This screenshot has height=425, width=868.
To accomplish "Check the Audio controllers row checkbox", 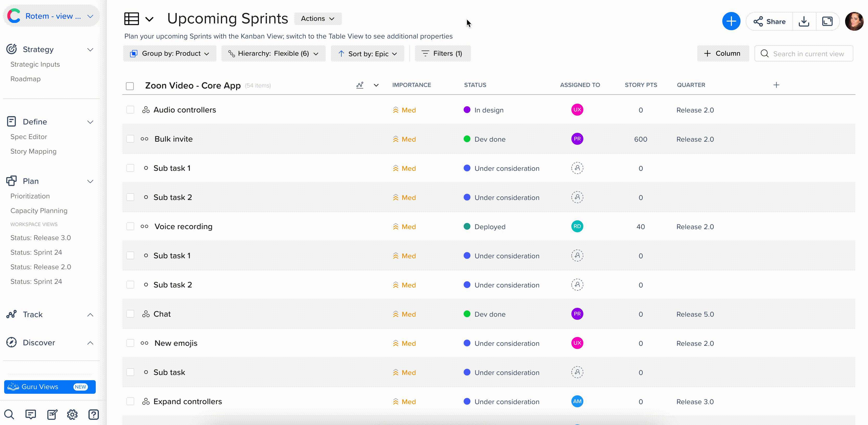I will coord(130,110).
